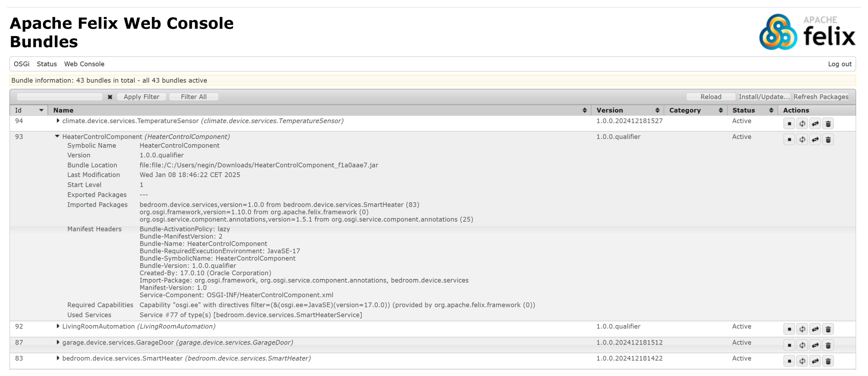Refresh package imports for GarageDoor bundle
Image resolution: width=868 pixels, height=376 pixels.
point(802,345)
